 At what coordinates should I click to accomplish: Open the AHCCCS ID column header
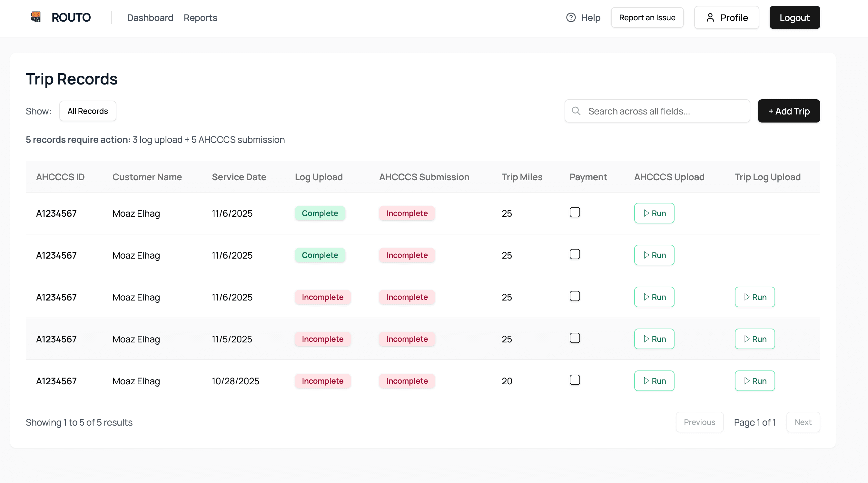[x=60, y=177]
